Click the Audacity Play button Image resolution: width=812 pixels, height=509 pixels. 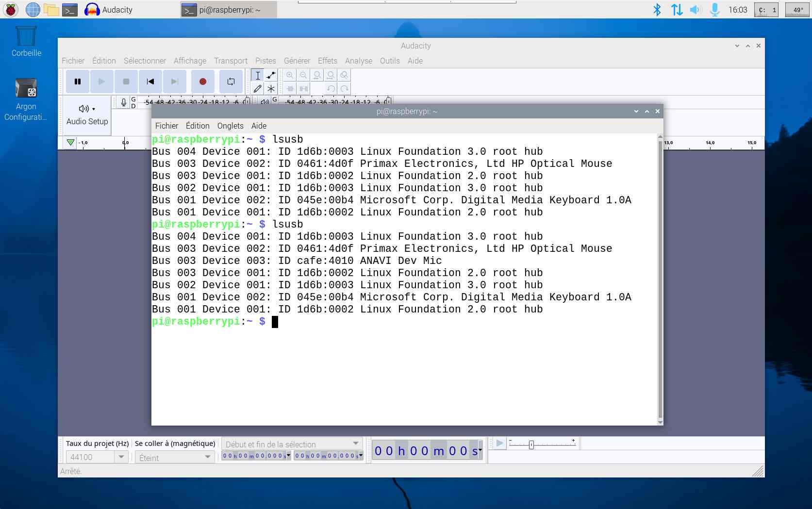102,82
